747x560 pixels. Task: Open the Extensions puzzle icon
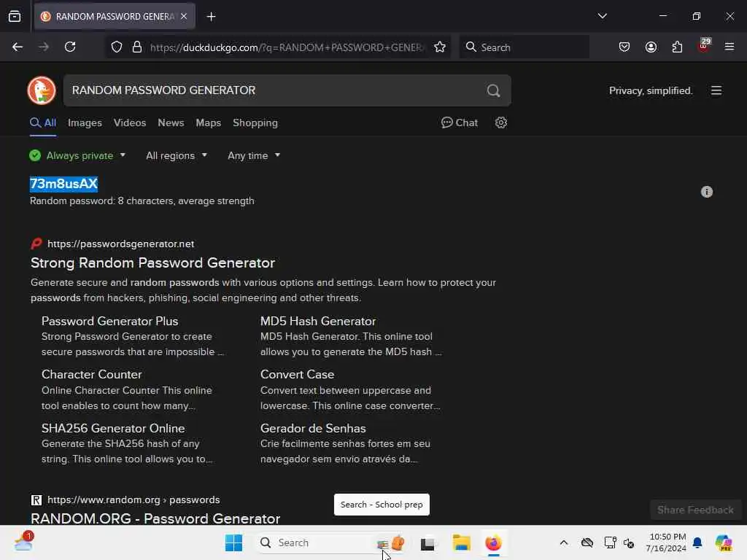[x=677, y=47]
